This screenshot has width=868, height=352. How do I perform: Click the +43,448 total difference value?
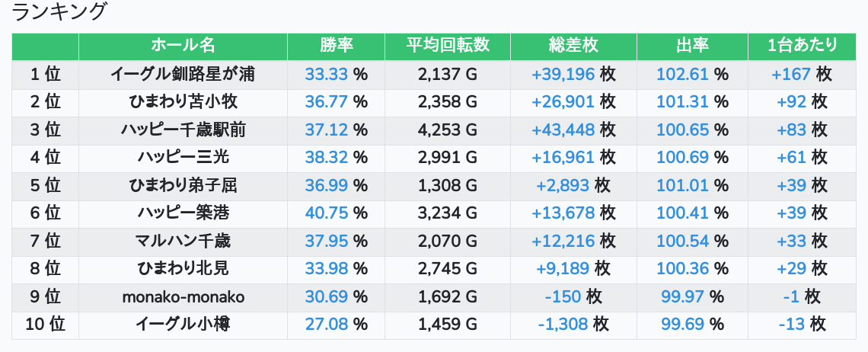click(x=563, y=130)
